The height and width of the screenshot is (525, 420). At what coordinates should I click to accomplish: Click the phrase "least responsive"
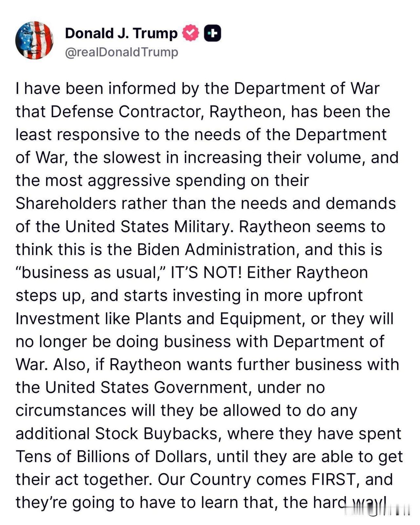77,135
